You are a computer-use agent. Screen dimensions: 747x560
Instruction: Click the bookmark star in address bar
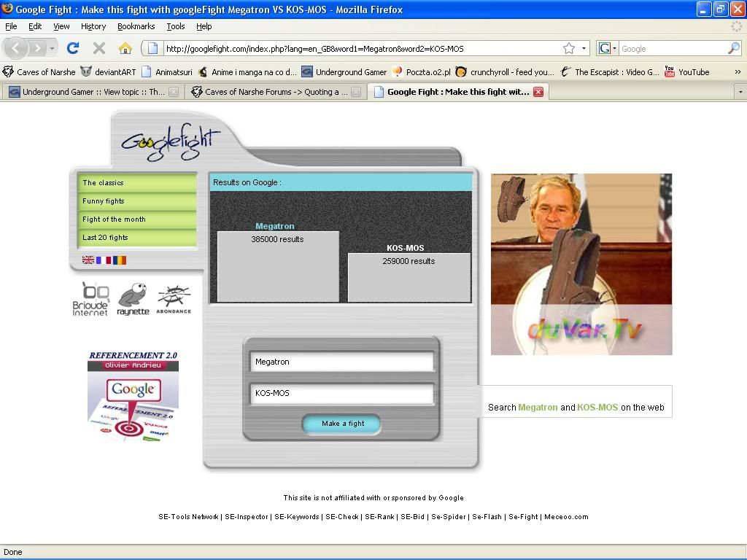click(568, 49)
